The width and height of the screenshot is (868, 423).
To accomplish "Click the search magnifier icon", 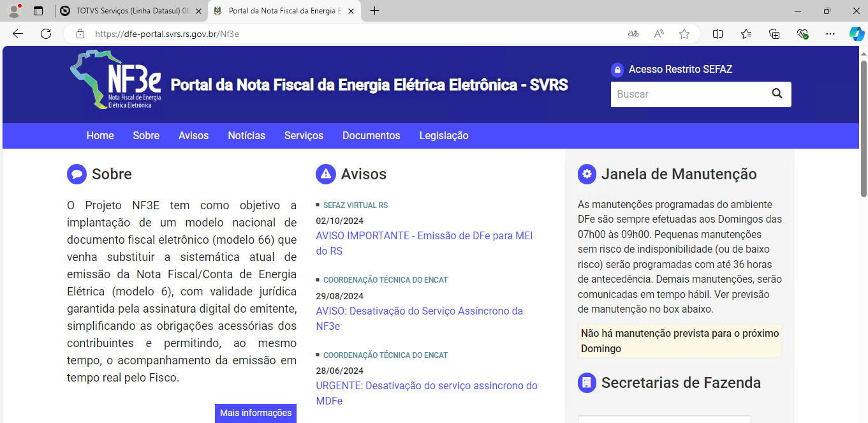I will pos(777,93).
